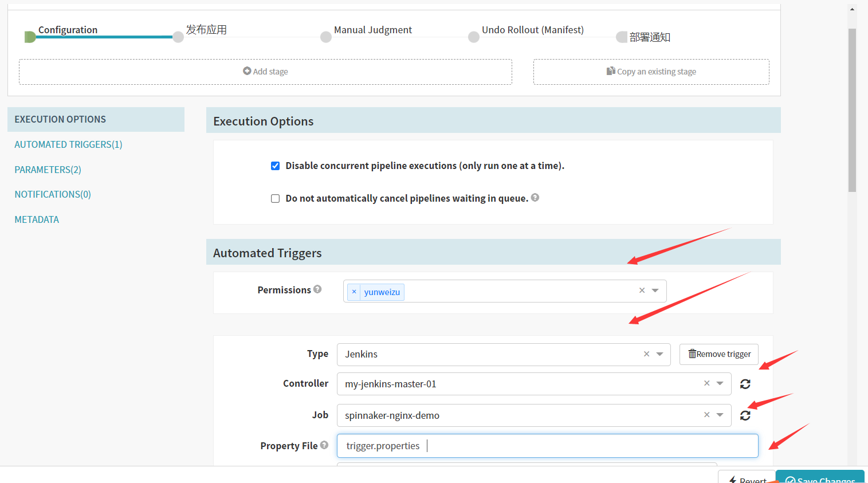
Task: Select the Manual Judgment stage circle
Action: point(326,37)
